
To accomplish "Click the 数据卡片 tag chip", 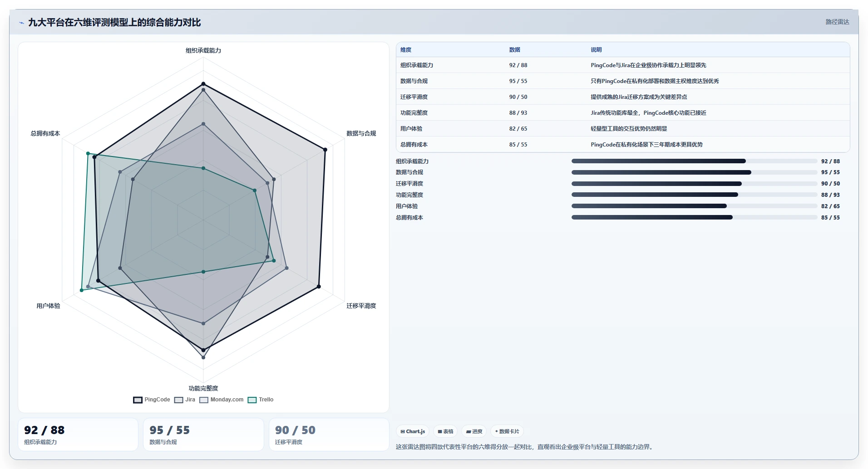I will click(x=507, y=431).
